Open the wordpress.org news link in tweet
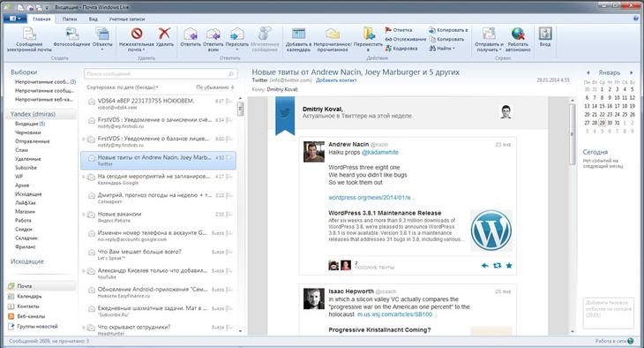Image resolution: width=644 pixels, height=348 pixels. pyautogui.click(x=371, y=198)
